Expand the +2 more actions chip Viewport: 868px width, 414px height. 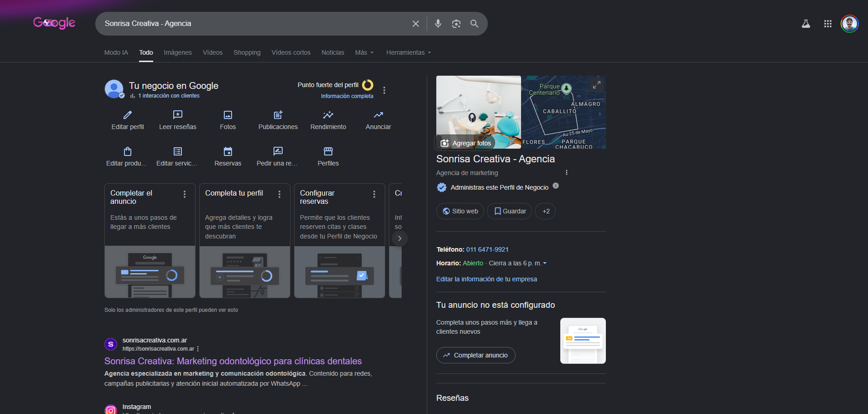pyautogui.click(x=546, y=211)
